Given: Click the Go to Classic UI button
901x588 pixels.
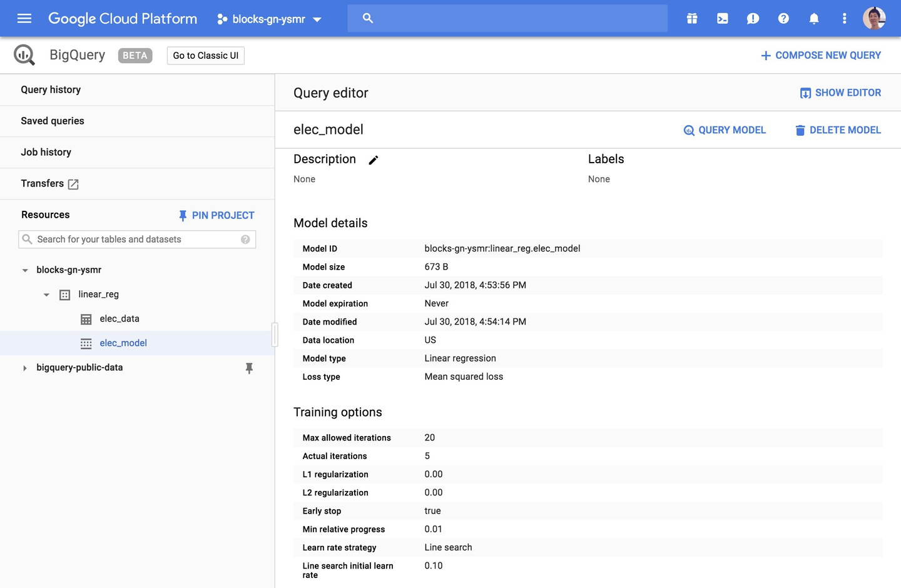Looking at the screenshot, I should (206, 56).
